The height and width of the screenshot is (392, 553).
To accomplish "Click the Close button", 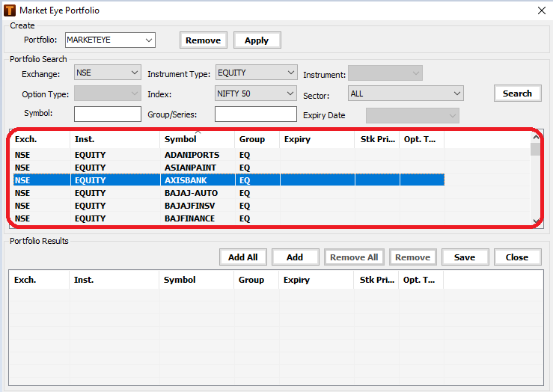I will 517,257.
